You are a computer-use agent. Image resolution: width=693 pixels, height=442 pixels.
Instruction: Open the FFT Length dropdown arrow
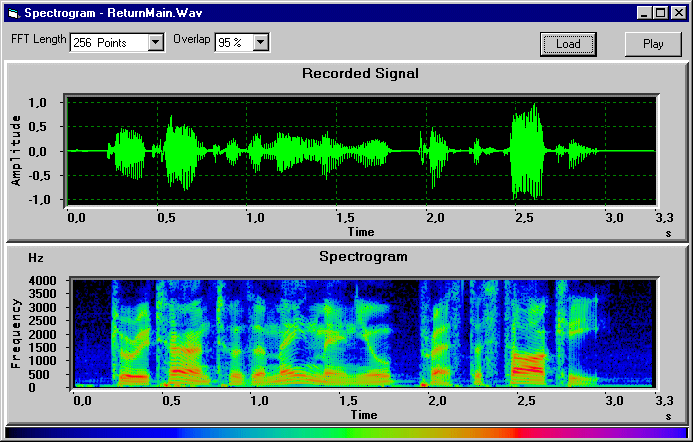click(x=155, y=43)
